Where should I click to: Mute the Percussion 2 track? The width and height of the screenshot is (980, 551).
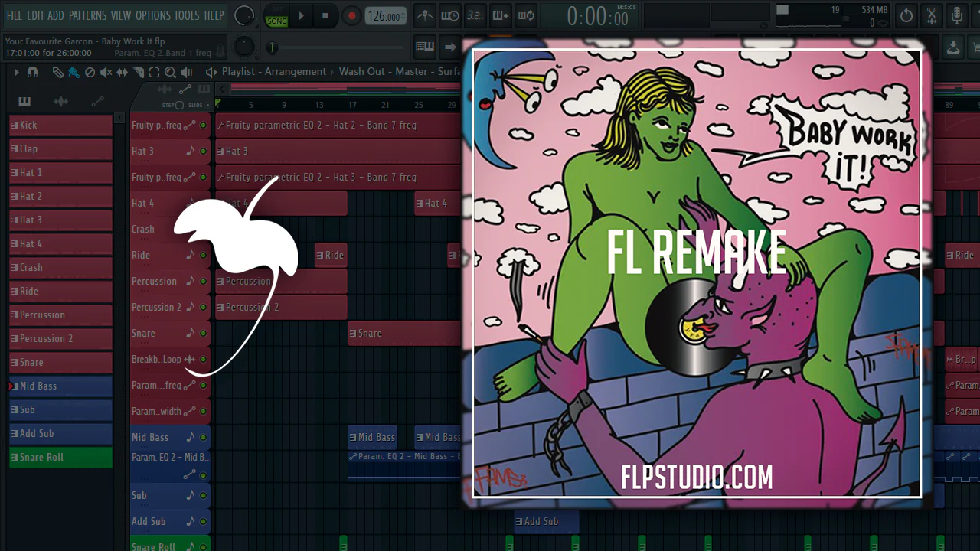[203, 308]
